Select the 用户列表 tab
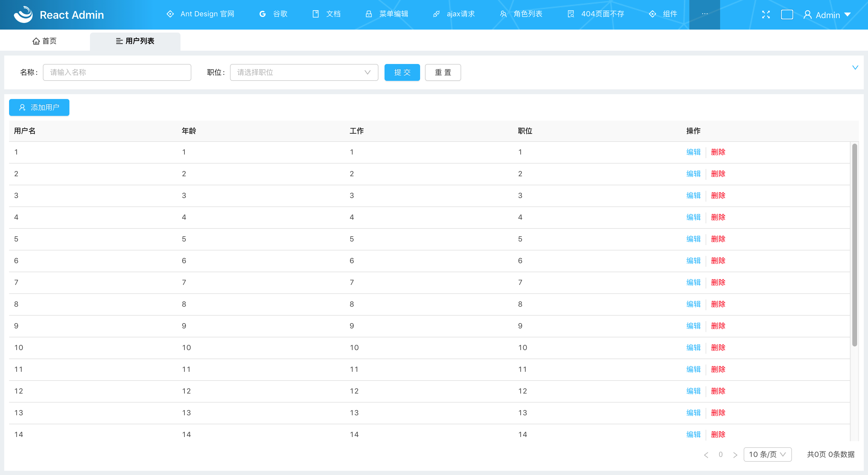868x475 pixels. coord(135,41)
